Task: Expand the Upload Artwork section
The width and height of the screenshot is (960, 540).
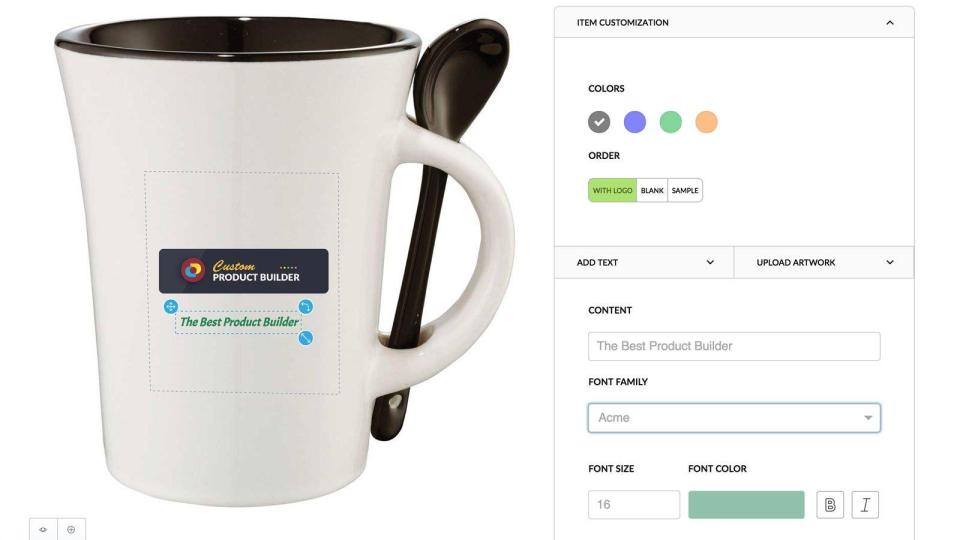Action: 823,262
